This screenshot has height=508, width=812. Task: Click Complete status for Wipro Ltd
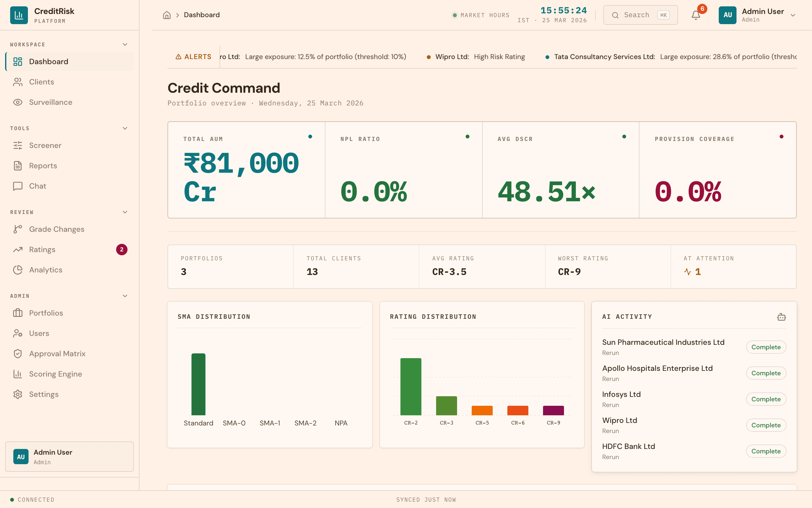tap(766, 425)
